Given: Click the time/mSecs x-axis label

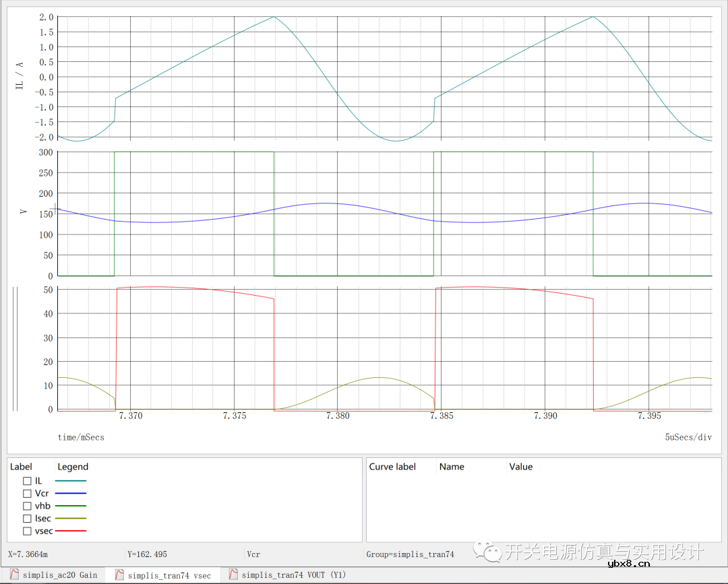Looking at the screenshot, I should pyautogui.click(x=81, y=437).
